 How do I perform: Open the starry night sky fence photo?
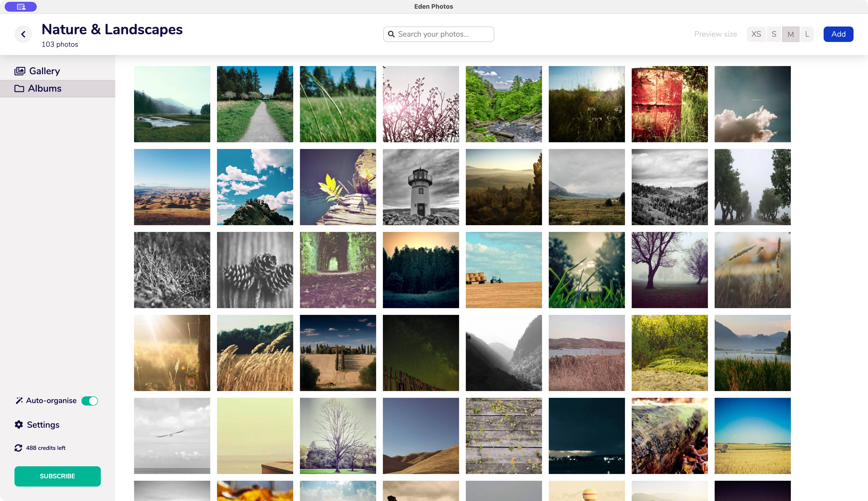pos(421,353)
